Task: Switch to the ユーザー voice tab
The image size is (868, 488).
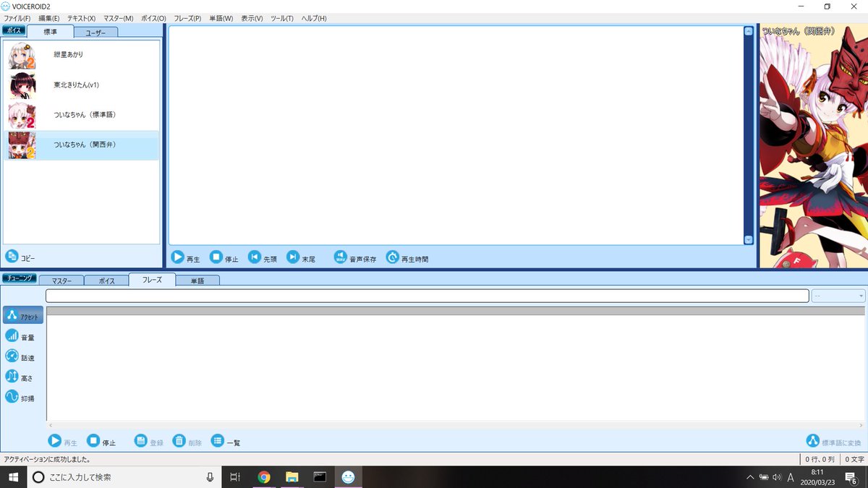Action: [95, 33]
